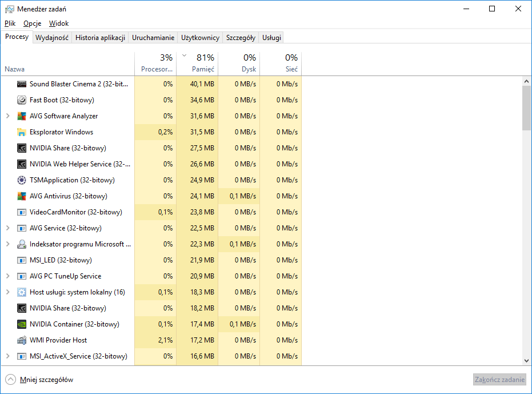Sort by the Dysk column header
The width and height of the screenshot is (532, 394).
[239, 64]
